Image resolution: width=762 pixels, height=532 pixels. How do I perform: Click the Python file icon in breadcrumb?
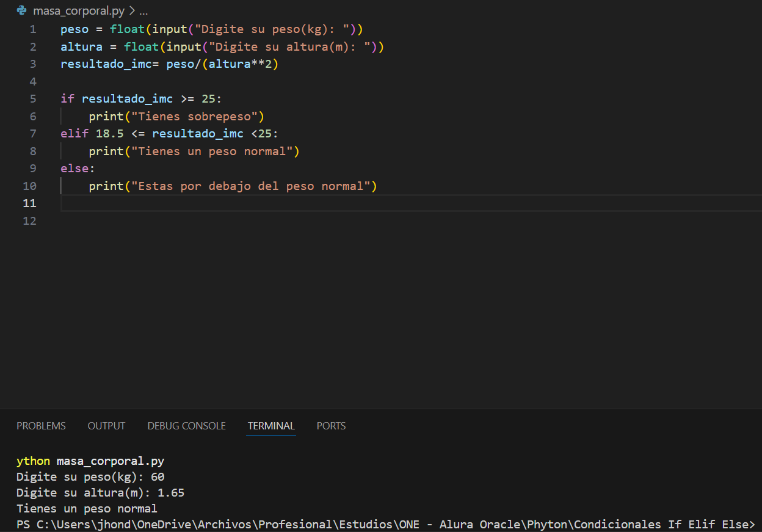[22, 10]
